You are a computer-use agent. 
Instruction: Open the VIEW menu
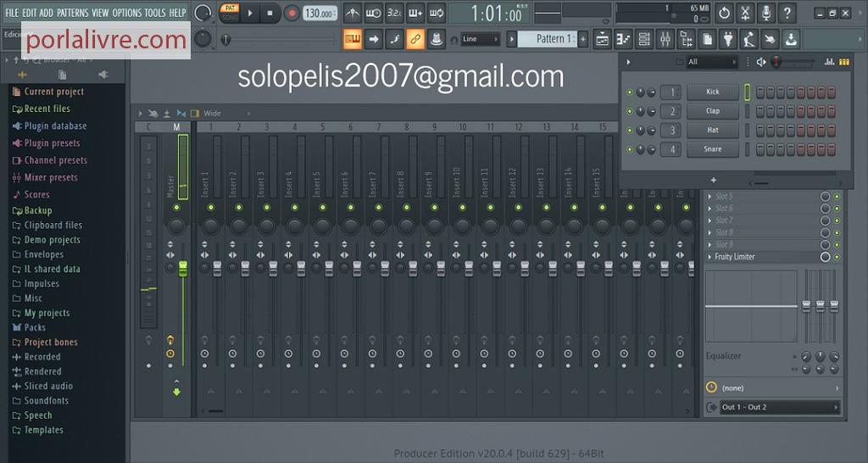click(100, 12)
